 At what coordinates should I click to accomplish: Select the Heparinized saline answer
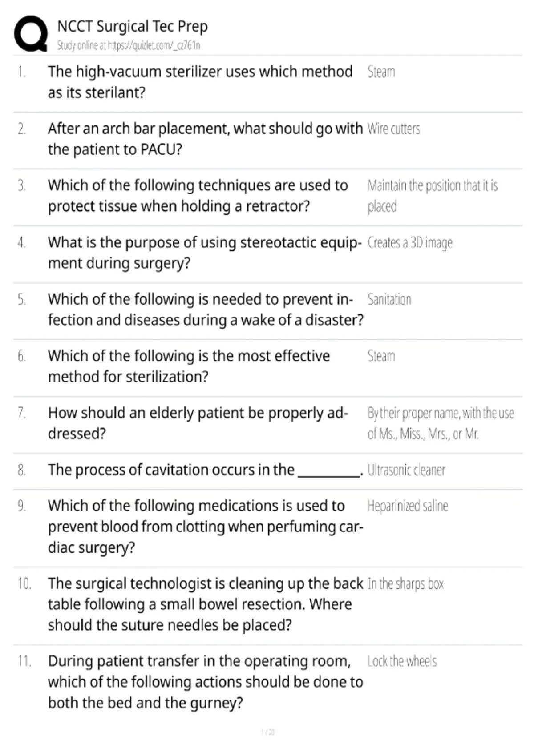[408, 506]
